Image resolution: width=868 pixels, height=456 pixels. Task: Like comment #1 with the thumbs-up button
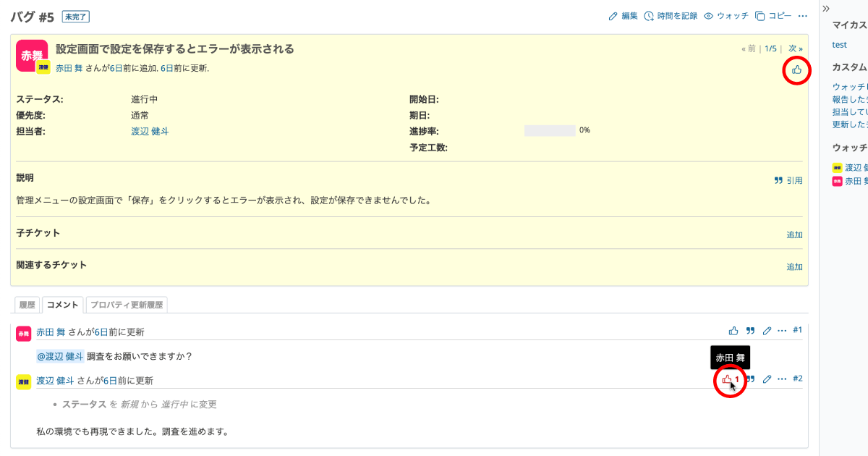point(733,331)
